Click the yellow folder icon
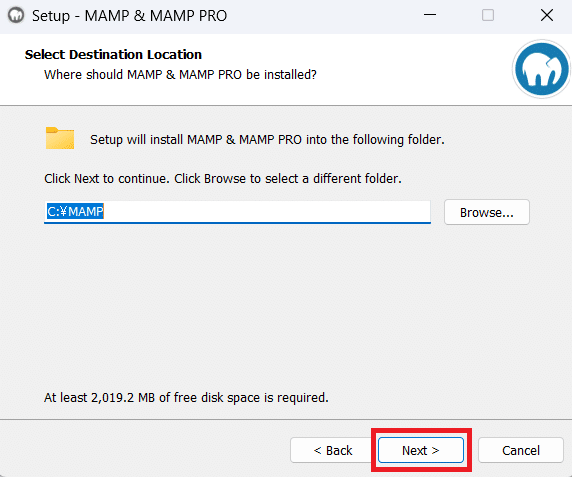Image resolution: width=572 pixels, height=477 pixels. point(60,138)
